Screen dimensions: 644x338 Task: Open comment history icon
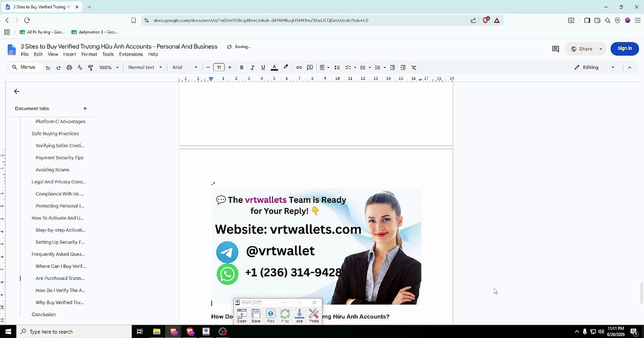(x=555, y=49)
